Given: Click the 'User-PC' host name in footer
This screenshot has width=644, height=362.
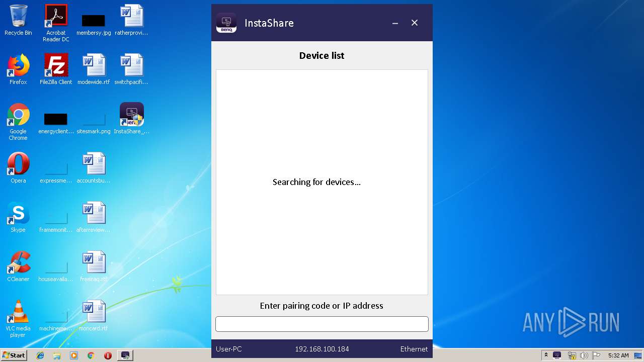Looking at the screenshot, I should [x=229, y=349].
